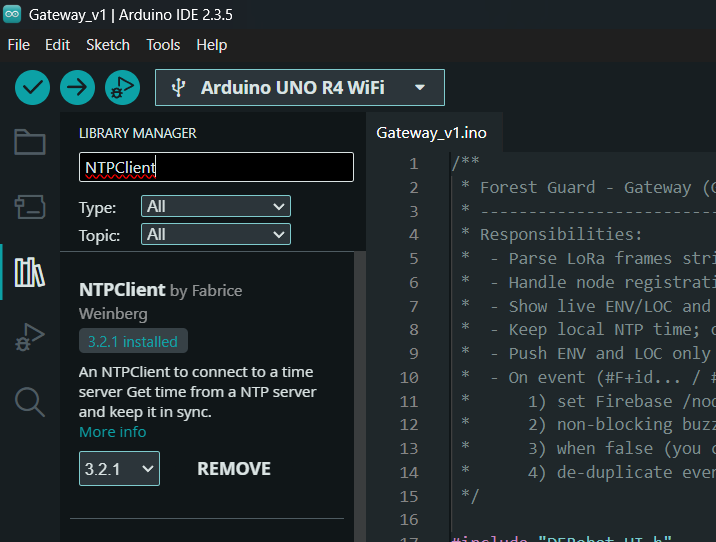
Task: Open the Tools menu
Action: (x=163, y=45)
